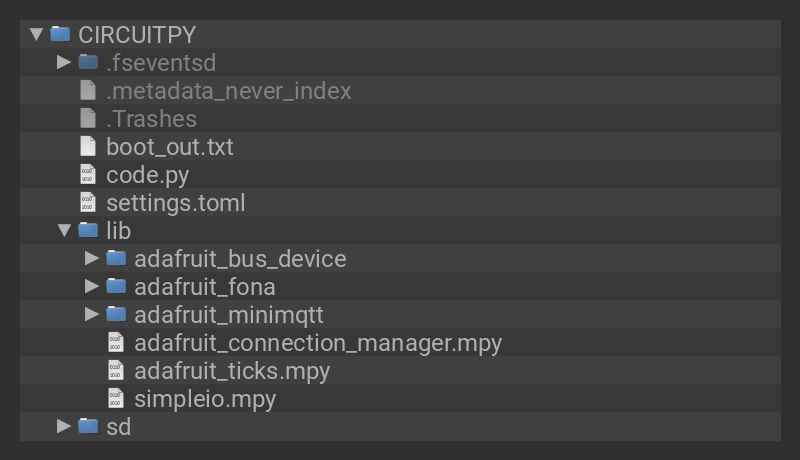Click the adafruit_ticks.mpy file icon
Viewport: 800px width, 460px height.
click(116, 371)
